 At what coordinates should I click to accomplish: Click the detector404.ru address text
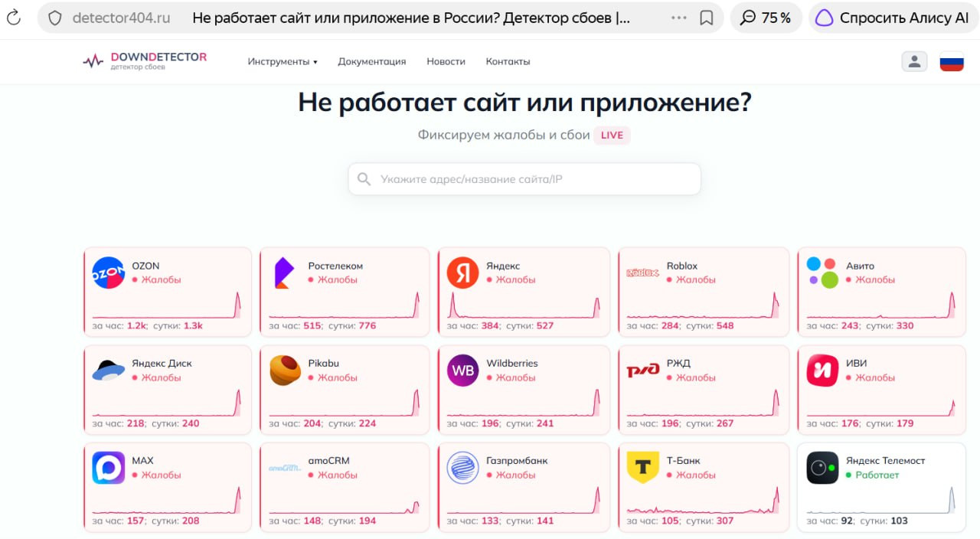(x=121, y=18)
